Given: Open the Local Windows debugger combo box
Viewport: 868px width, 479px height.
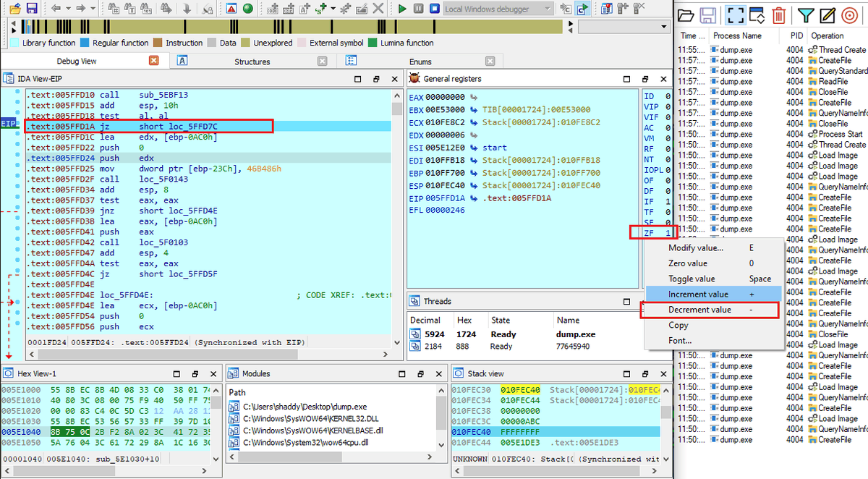Looking at the screenshot, I should point(498,9).
